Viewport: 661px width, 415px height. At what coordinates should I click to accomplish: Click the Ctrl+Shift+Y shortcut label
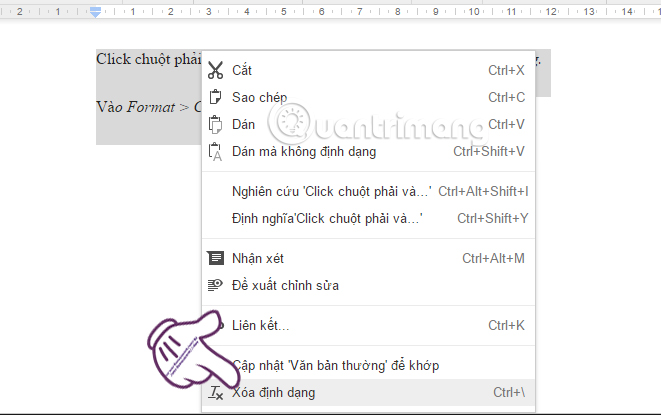click(492, 218)
